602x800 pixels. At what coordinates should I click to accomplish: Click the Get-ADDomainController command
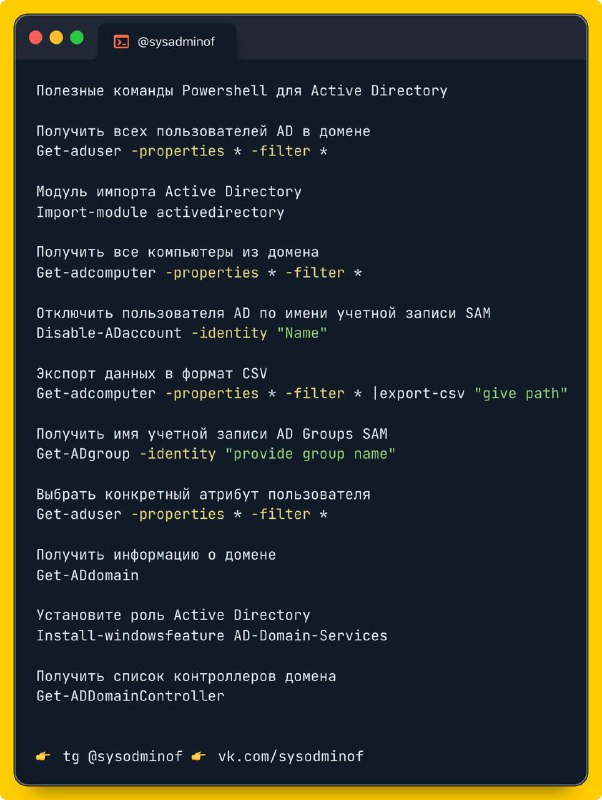tap(130, 696)
